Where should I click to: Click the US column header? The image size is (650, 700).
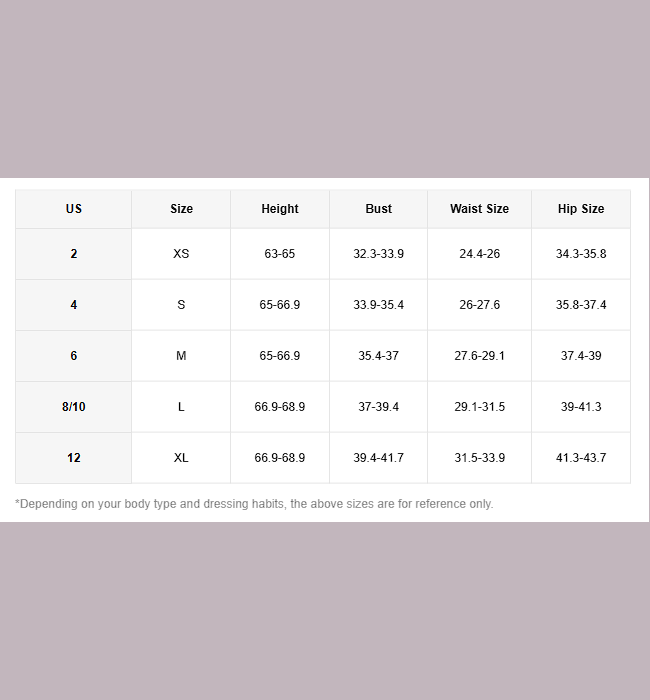pyautogui.click(x=74, y=209)
